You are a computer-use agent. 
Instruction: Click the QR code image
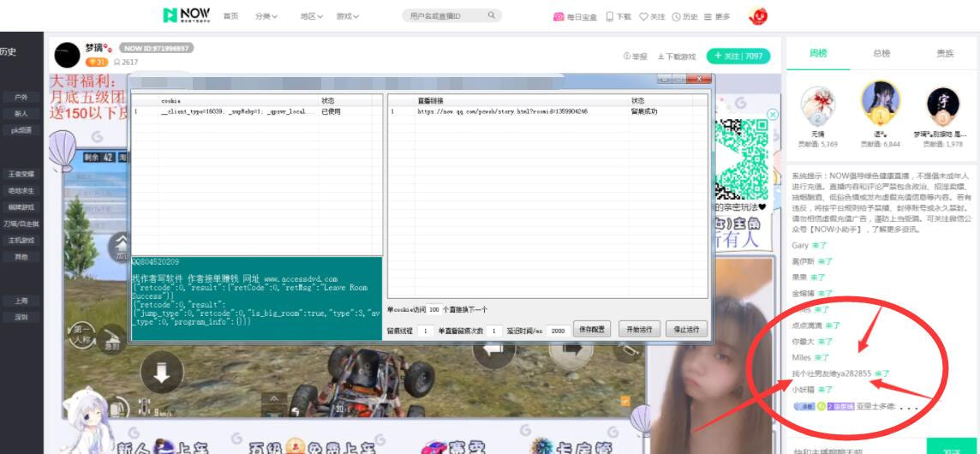[742, 158]
